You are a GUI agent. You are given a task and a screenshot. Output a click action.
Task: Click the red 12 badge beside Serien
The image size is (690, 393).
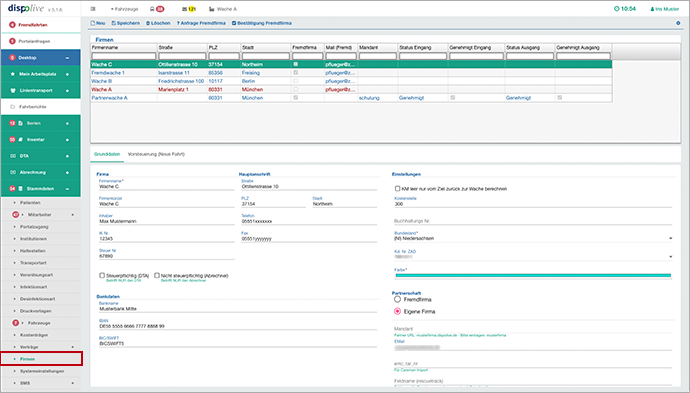click(12, 123)
